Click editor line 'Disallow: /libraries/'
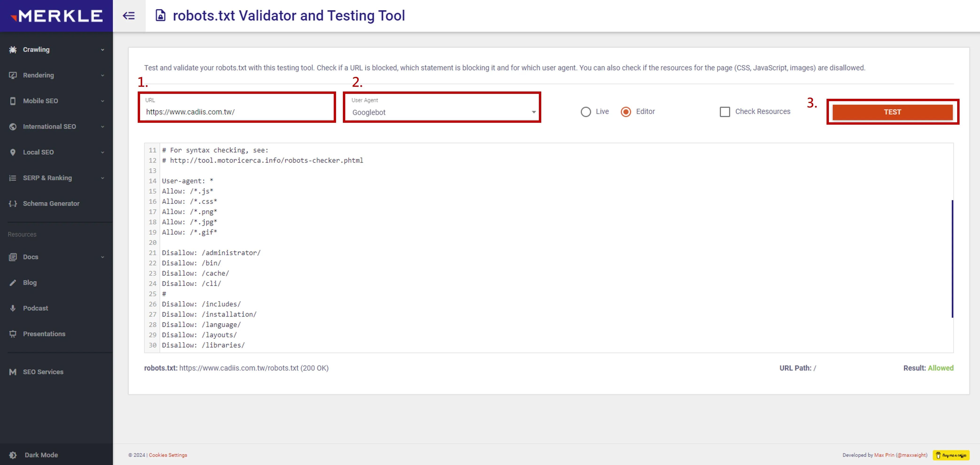Screen dimensions: 980x465 [203, 345]
